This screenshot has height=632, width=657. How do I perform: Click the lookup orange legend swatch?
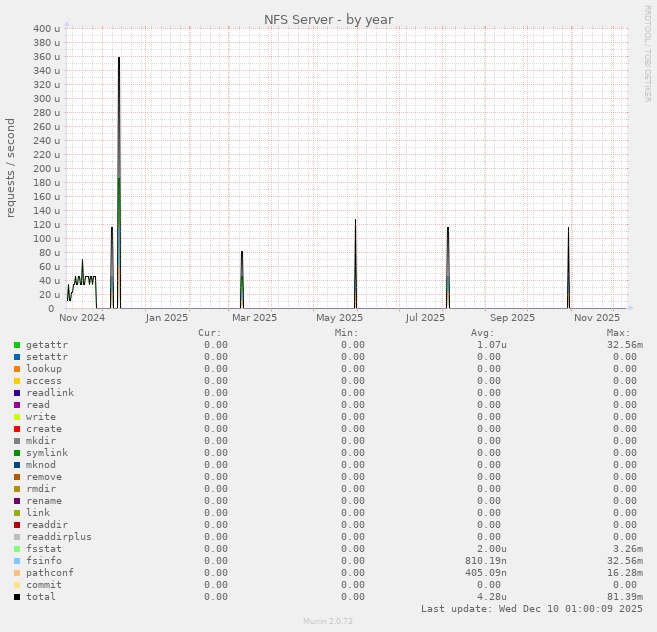coord(17,369)
